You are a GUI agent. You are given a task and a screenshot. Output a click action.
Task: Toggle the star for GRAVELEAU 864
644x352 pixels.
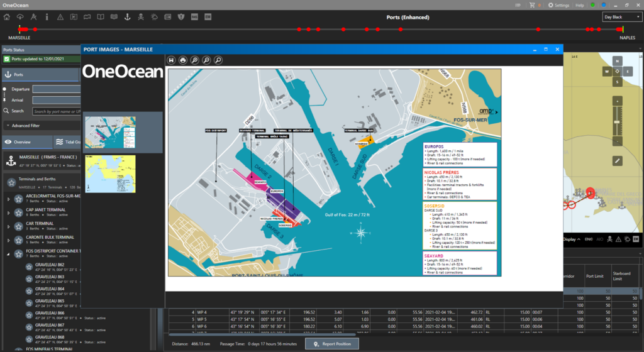pyautogui.click(x=29, y=291)
